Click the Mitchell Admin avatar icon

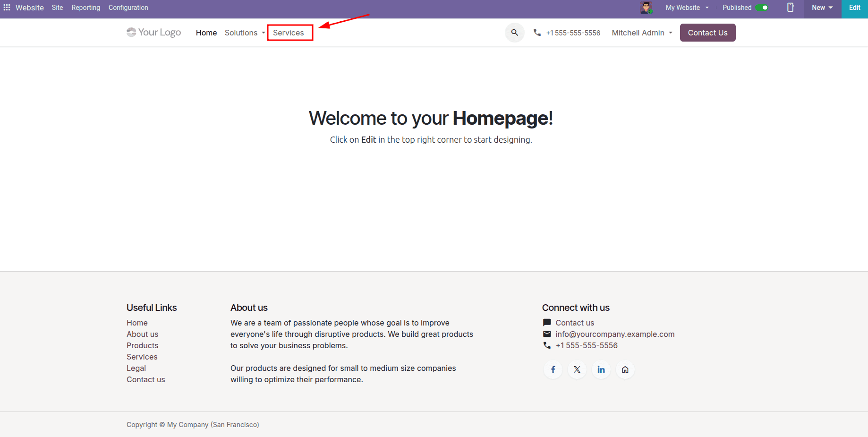click(x=646, y=8)
